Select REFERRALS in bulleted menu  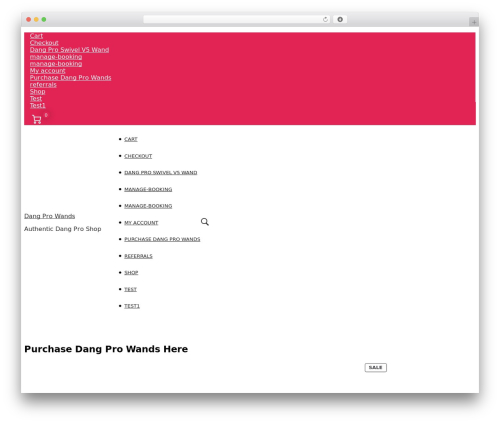(138, 256)
